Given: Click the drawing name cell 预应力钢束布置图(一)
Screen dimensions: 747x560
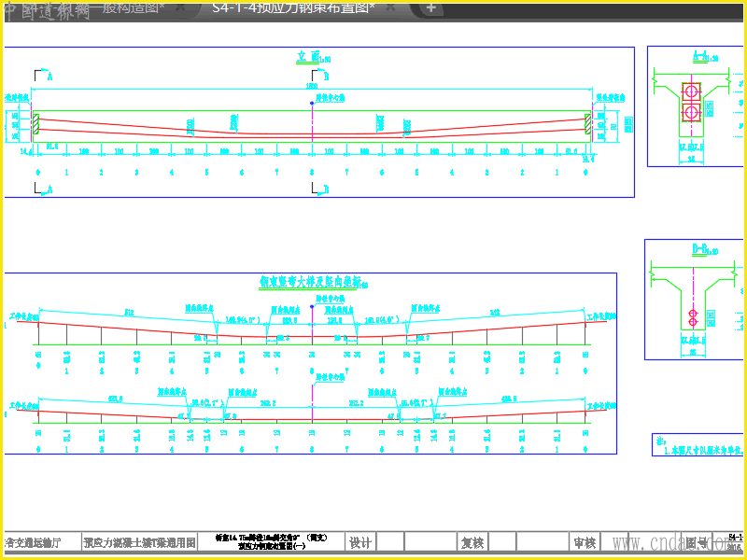Looking at the screenshot, I should [272, 546].
